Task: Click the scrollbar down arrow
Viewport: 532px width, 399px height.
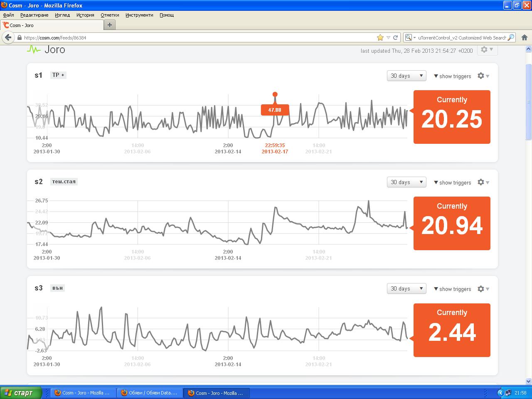Action: [x=529, y=381]
